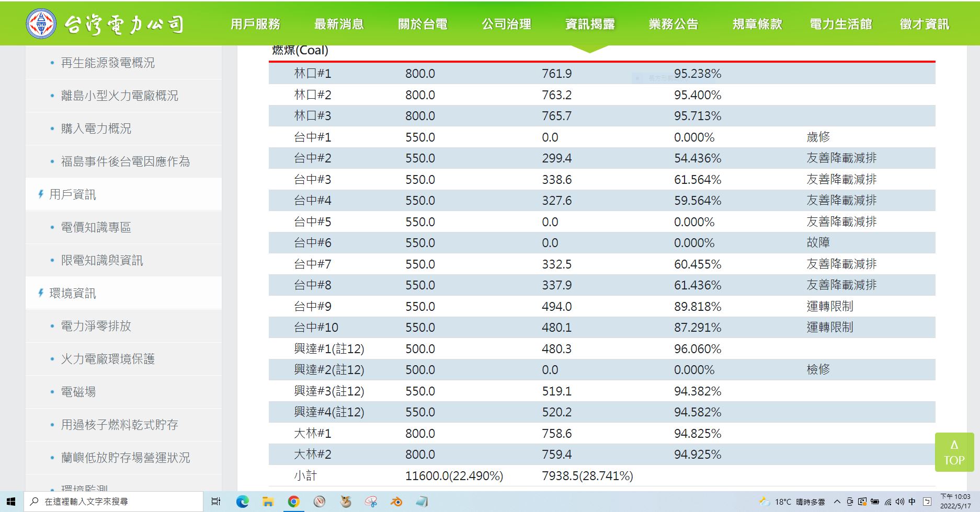Open 再生能源發電概況 in sidebar
The width and height of the screenshot is (980, 512).
pos(108,63)
